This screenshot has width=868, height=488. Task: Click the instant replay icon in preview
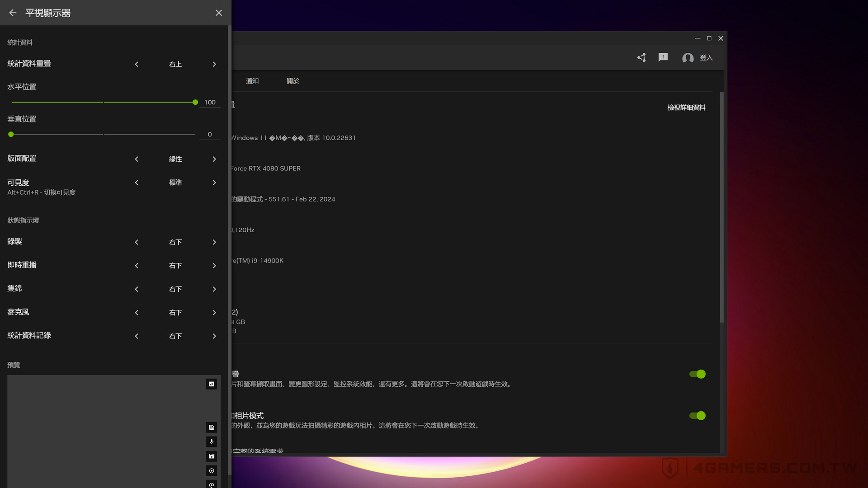point(212,484)
